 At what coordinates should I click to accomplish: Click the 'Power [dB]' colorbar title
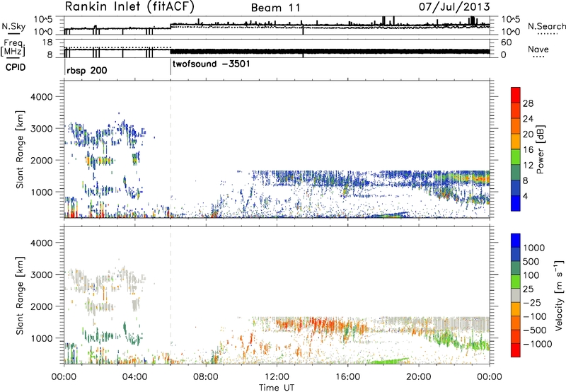click(540, 149)
